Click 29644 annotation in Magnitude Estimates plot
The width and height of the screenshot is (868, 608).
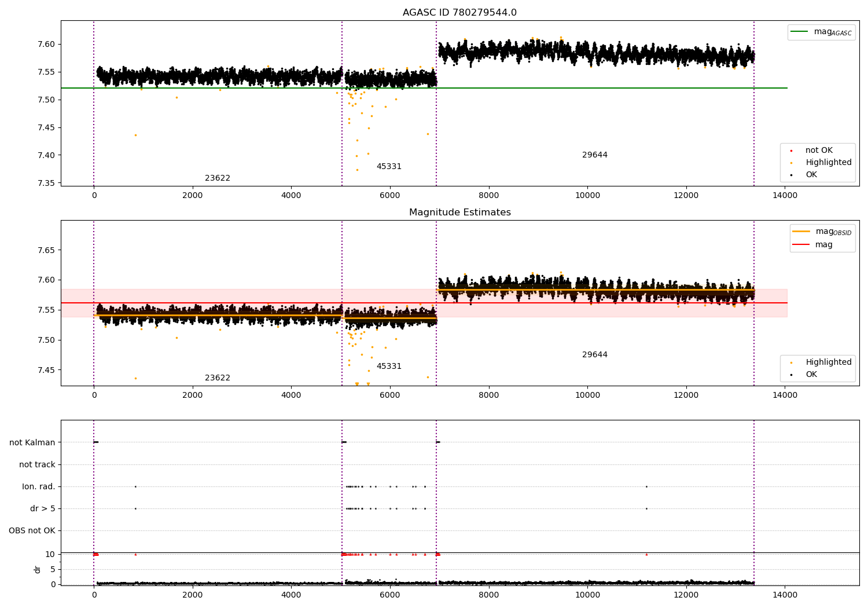[x=595, y=355]
